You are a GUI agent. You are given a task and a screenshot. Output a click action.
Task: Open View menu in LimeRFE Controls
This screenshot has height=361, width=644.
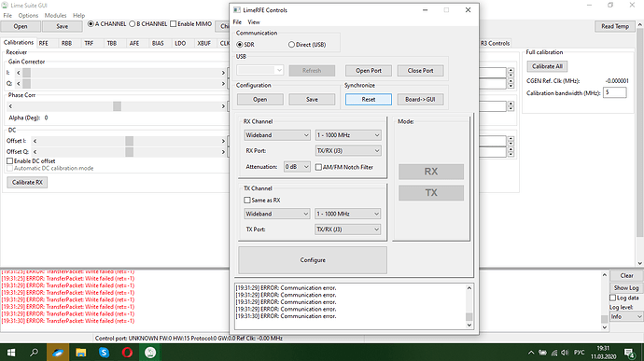point(254,22)
